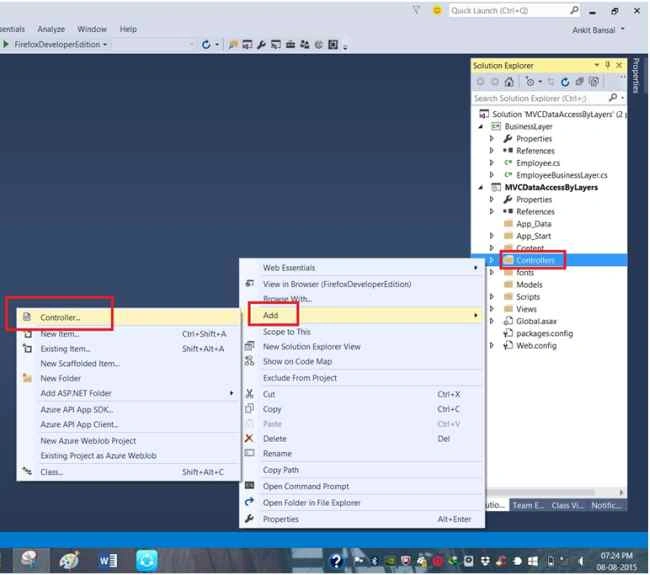Switch to the Team Explorer tab
This screenshot has height=575, width=650.
(528, 505)
